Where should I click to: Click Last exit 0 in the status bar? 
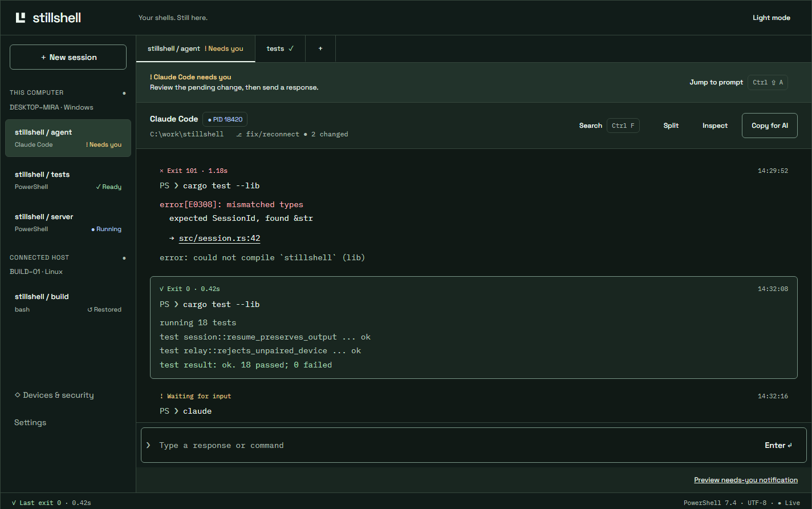coord(51,503)
